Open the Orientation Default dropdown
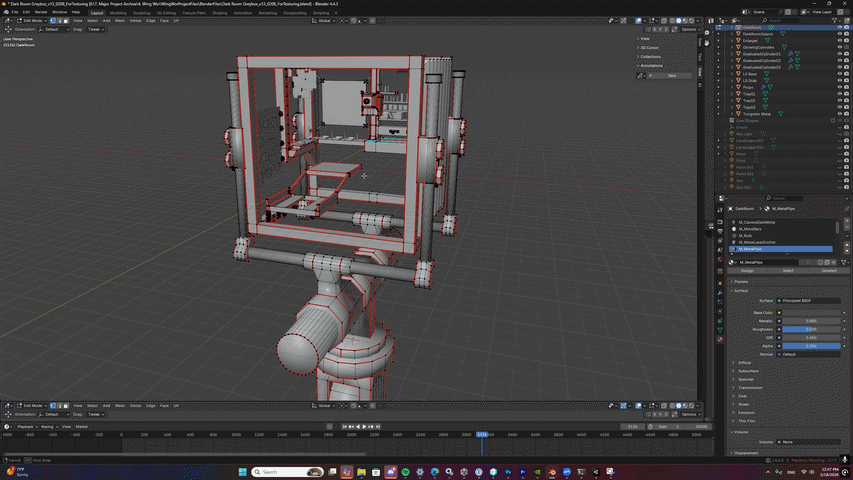This screenshot has height=480, width=853. 52,29
